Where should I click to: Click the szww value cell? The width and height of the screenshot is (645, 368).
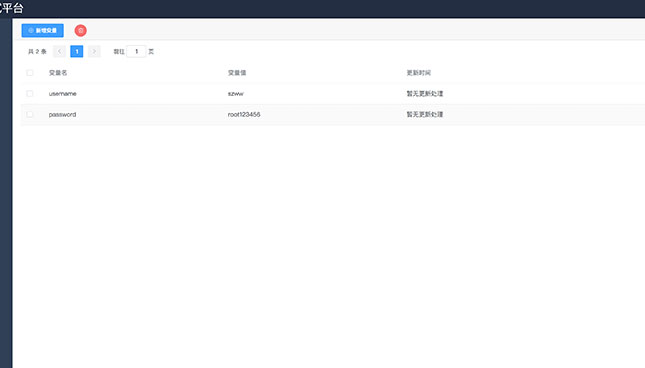(236, 94)
